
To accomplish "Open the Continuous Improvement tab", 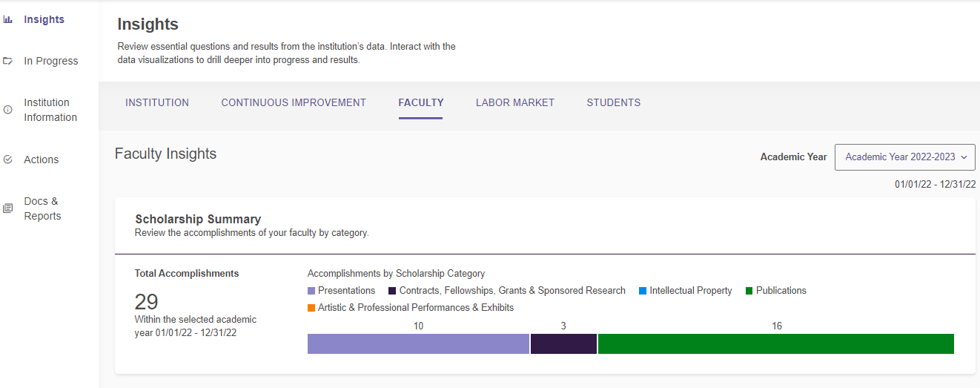I will click(294, 102).
